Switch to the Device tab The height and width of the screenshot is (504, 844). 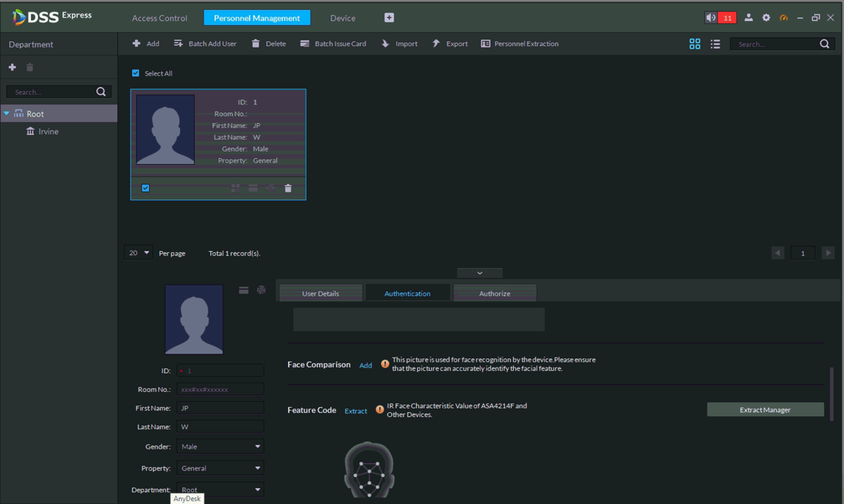pyautogui.click(x=343, y=18)
